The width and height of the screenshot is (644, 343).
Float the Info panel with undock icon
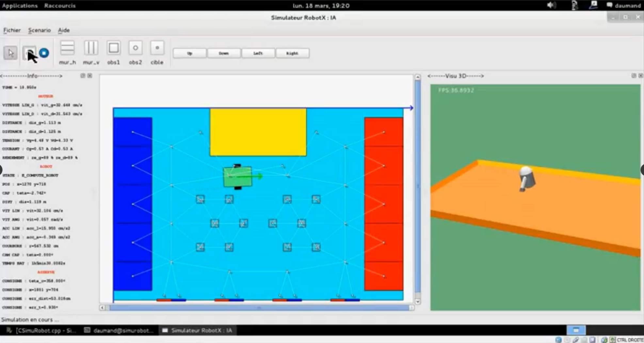point(83,76)
